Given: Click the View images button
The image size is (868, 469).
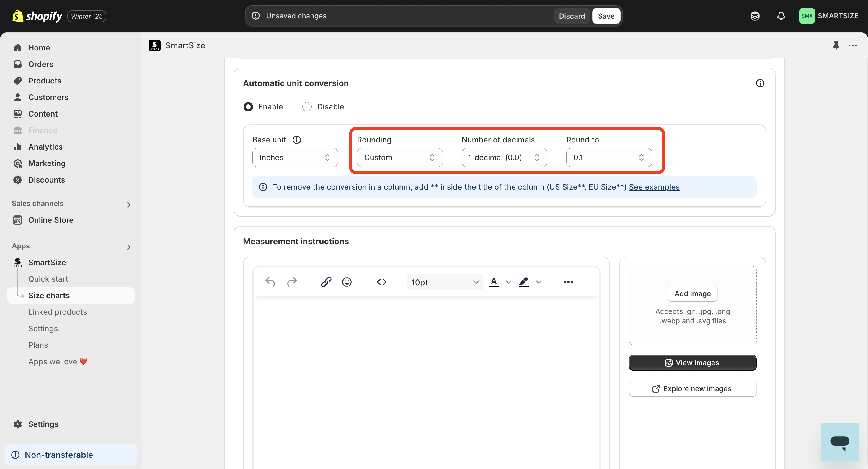Looking at the screenshot, I should (692, 363).
